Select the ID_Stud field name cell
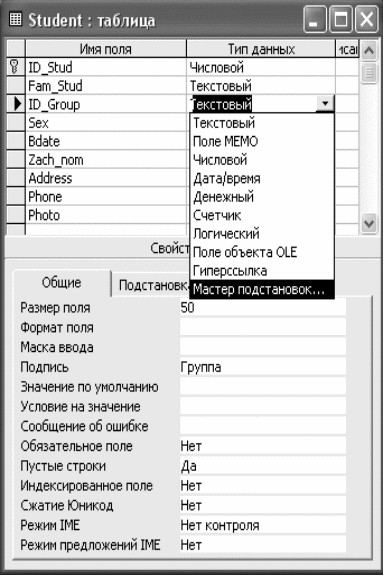Screen dimensions: 384x576 [x=106, y=67]
